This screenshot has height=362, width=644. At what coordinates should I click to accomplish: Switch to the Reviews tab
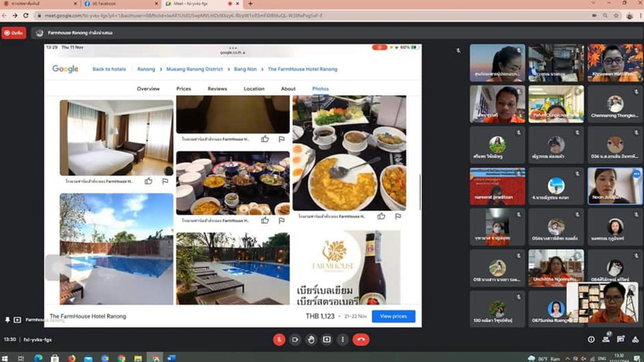217,89
